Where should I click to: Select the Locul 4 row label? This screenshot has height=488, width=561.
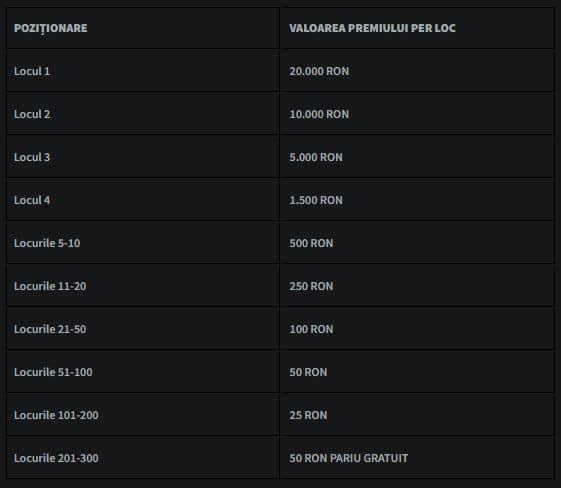[32, 200]
